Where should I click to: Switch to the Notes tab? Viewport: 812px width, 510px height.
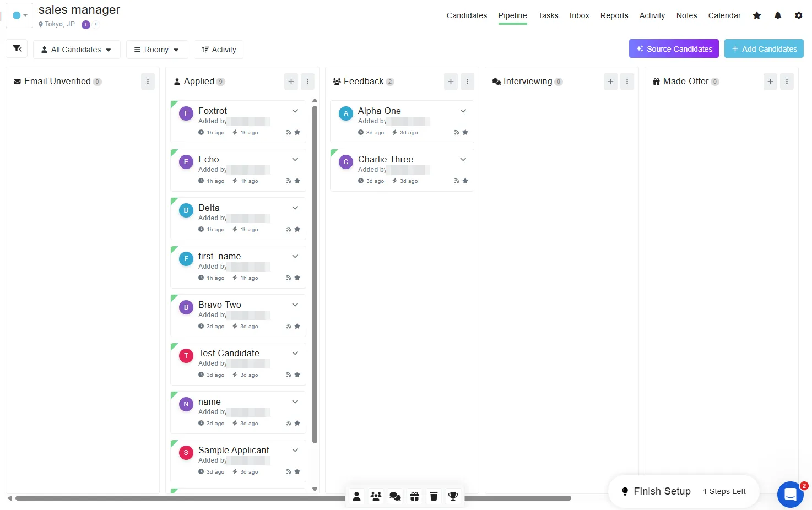point(686,15)
